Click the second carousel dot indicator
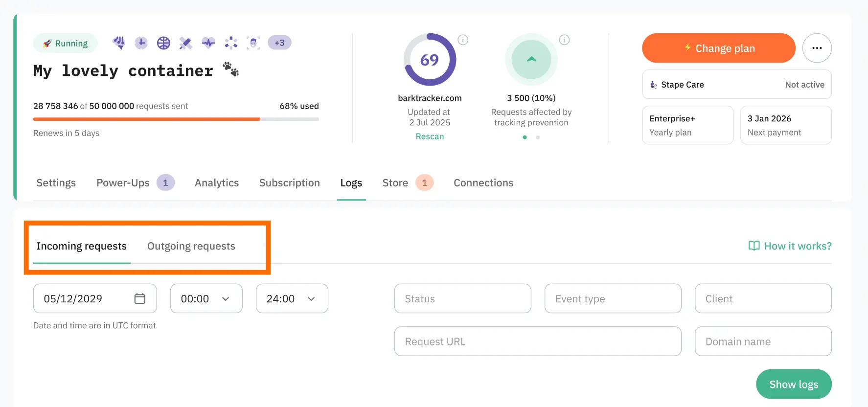Screen dimensions: 868x407 pos(538,137)
